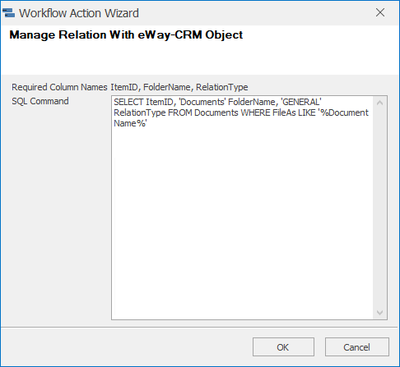Click the Workflow Action Wizard title bar text

79,13
